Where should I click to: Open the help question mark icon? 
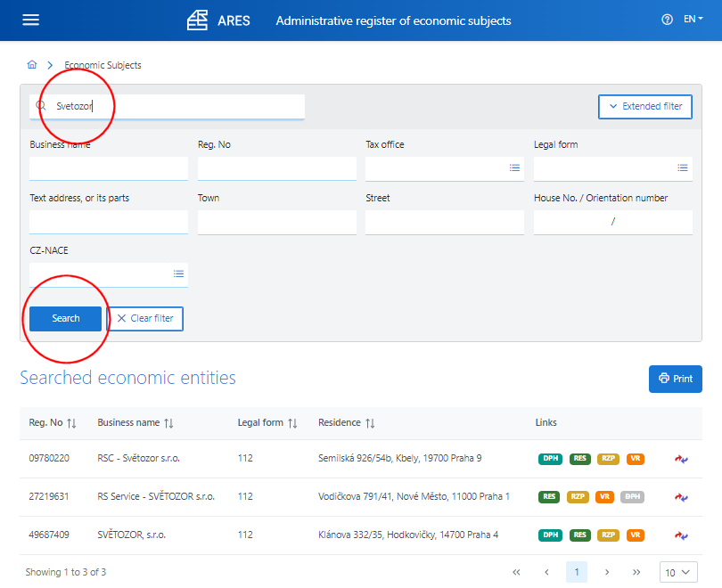[667, 20]
